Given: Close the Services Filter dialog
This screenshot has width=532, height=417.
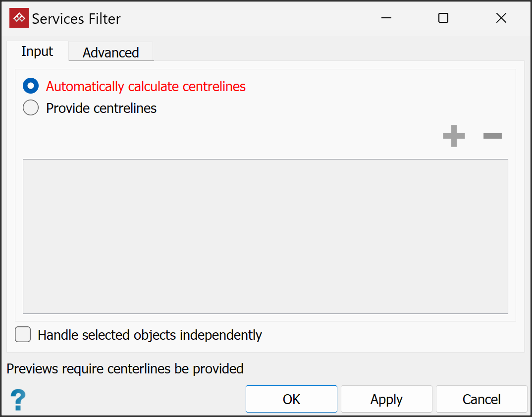Looking at the screenshot, I should (x=501, y=18).
